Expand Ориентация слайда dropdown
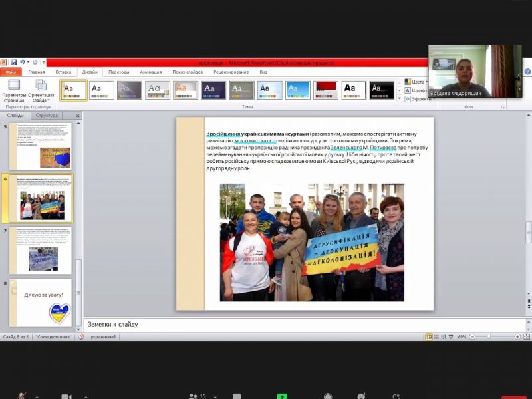532x399 pixels. [41, 90]
